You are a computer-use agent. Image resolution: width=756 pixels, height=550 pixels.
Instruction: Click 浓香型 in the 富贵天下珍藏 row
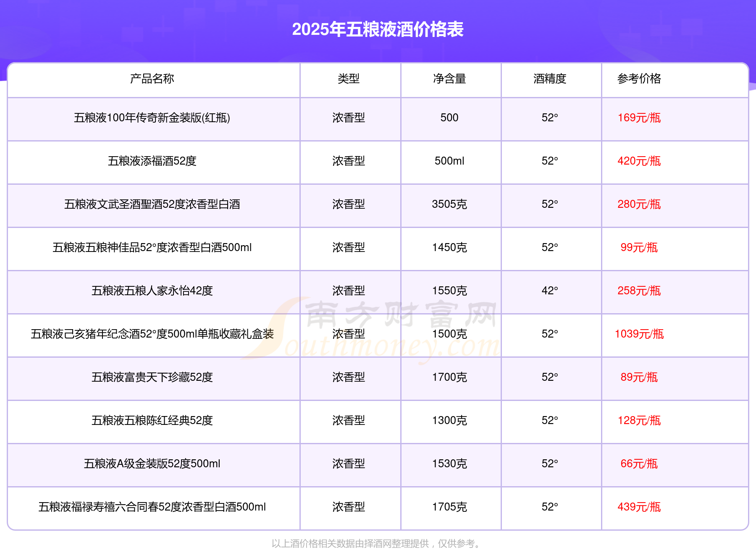point(349,377)
